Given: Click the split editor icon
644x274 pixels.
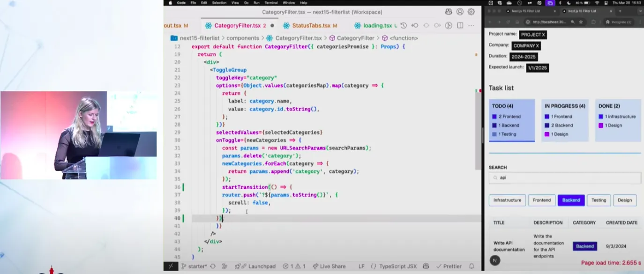Looking at the screenshot, I should pyautogui.click(x=460, y=25).
